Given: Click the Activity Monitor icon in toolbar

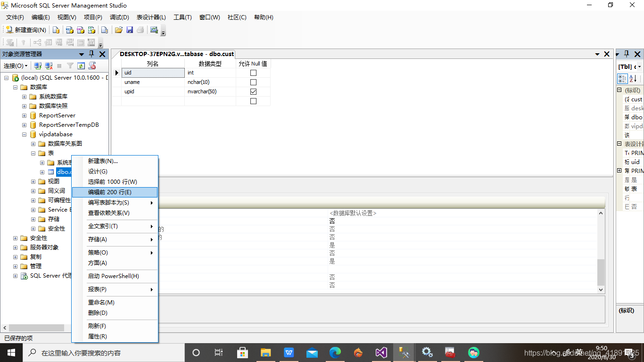Looking at the screenshot, I should [x=154, y=30].
